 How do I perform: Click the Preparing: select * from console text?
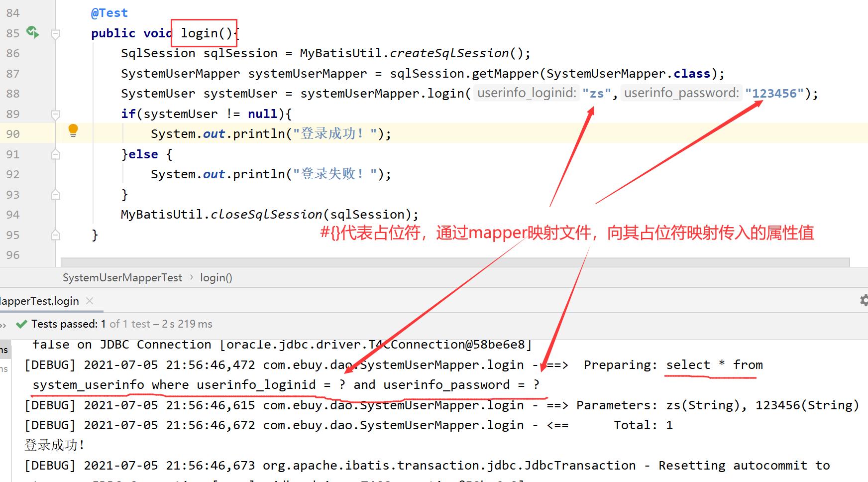[x=673, y=365]
